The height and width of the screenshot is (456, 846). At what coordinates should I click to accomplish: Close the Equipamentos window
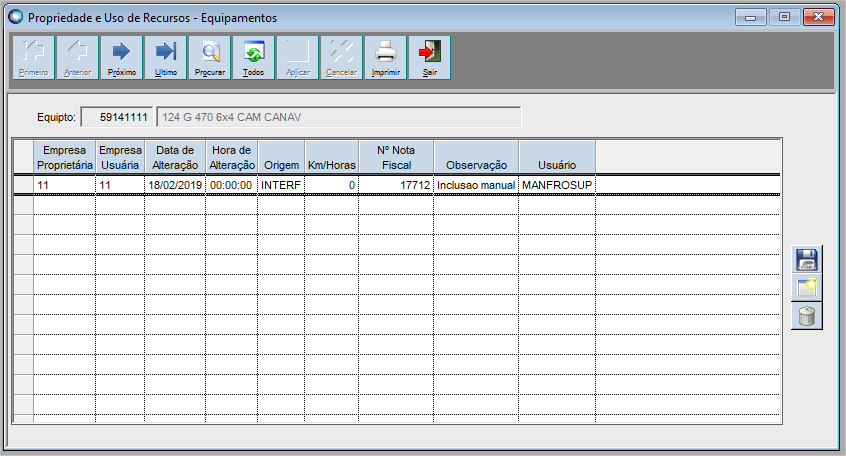pyautogui.click(x=818, y=17)
